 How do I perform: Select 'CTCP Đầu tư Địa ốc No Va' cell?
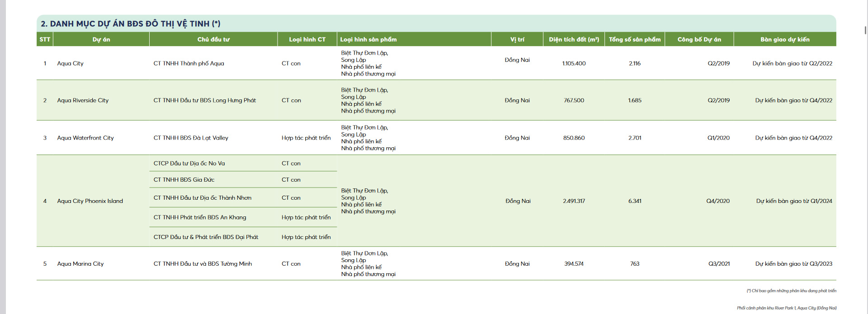click(x=189, y=164)
